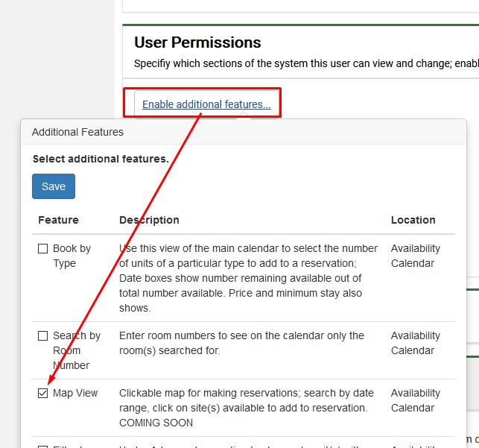Click Availability Calendar in Book by Type row
Viewport: 479px width, 448px height.
415,256
